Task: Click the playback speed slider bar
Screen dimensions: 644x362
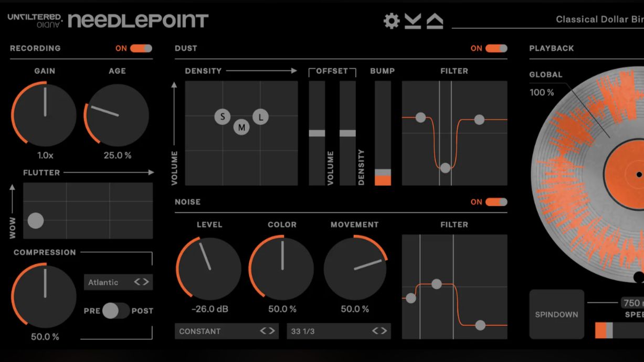Action: [x=619, y=331]
